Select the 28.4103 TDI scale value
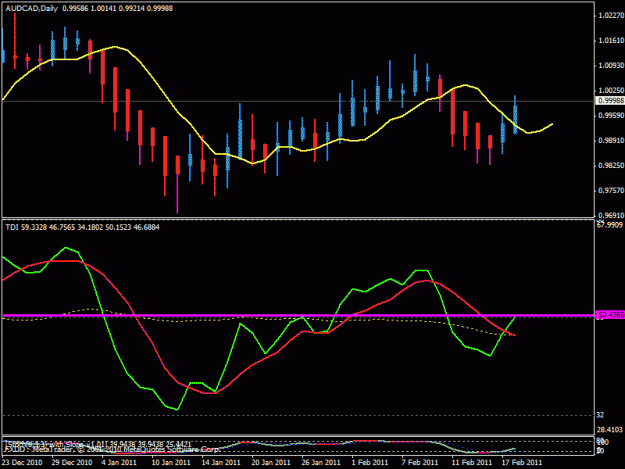This screenshot has height=469, width=625. click(609, 430)
